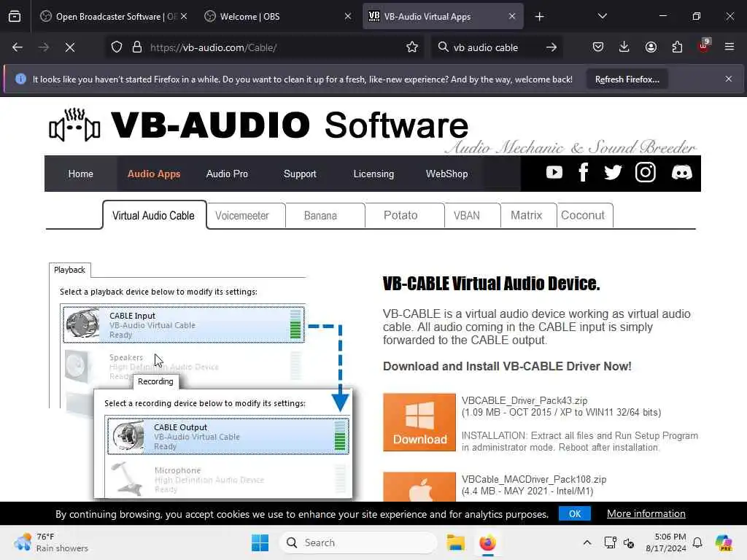Open VB-Audio's YouTube channel icon

coord(554,172)
